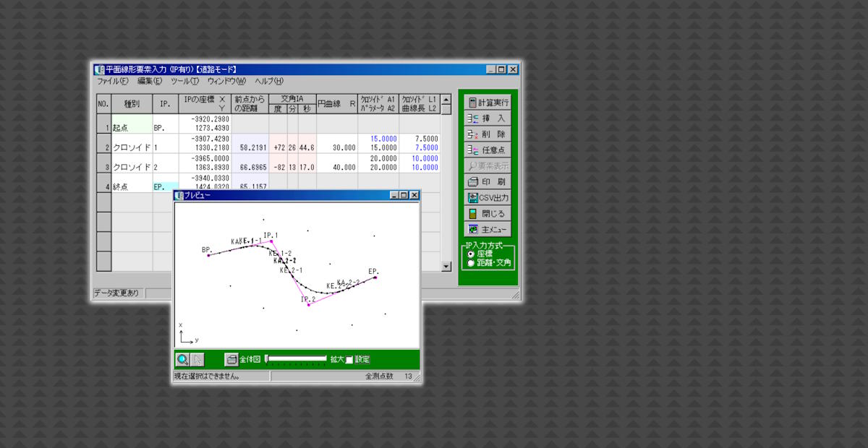
Task: Select the magnifier zoom tool in preview
Action: click(182, 359)
